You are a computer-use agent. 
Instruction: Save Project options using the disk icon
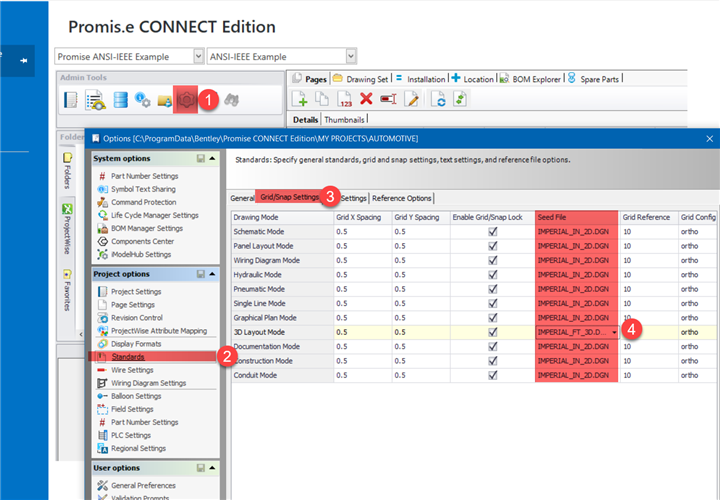click(x=201, y=274)
